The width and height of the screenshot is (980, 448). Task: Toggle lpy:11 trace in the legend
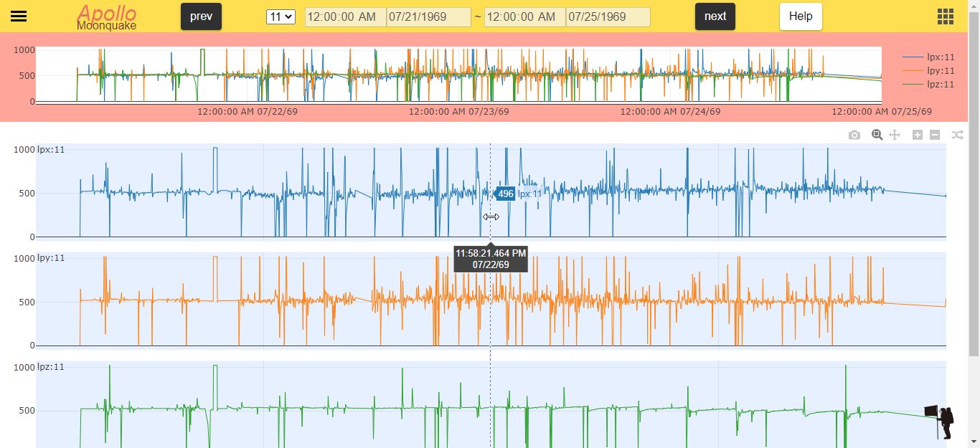click(x=928, y=70)
